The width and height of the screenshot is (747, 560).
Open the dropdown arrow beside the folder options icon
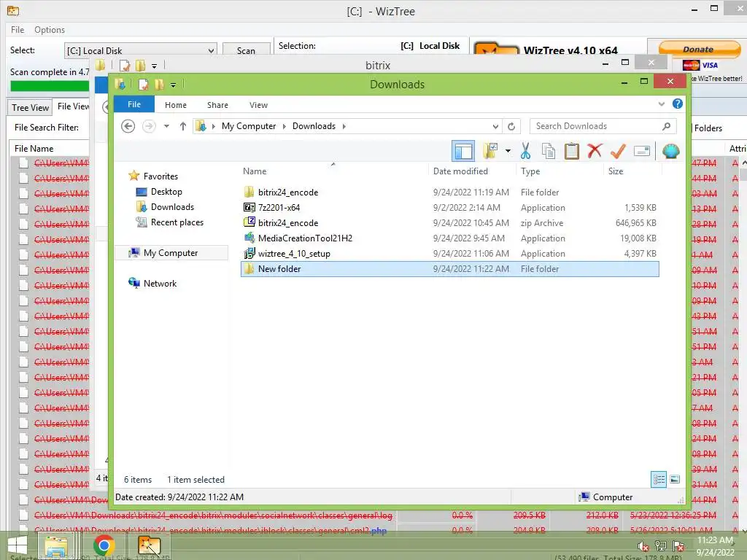[508, 152]
